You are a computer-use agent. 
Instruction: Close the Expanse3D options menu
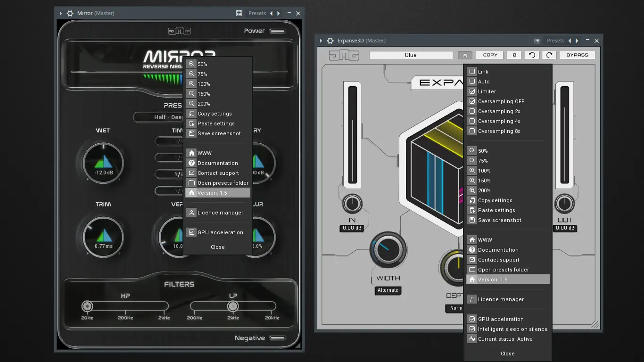pyautogui.click(x=508, y=354)
